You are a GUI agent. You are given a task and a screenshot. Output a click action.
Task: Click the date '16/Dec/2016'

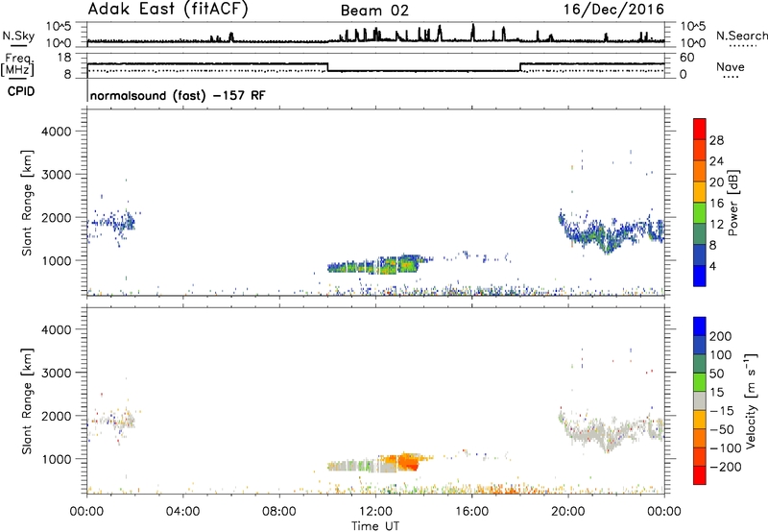(x=613, y=10)
